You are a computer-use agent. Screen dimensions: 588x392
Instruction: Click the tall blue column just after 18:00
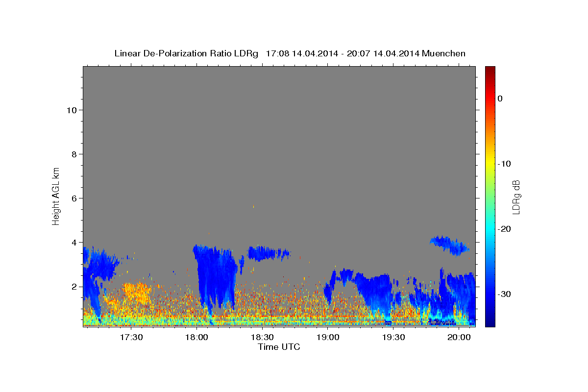[x=216, y=277]
